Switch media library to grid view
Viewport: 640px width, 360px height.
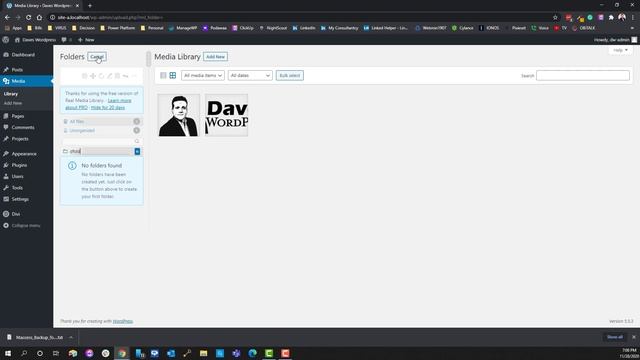click(173, 75)
